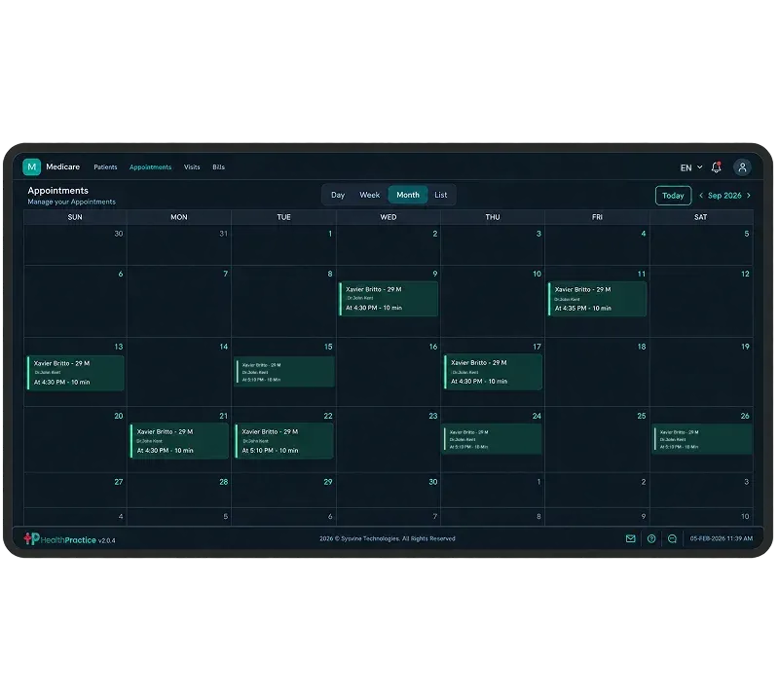Image resolution: width=779 pixels, height=700 pixels.
Task: Click the Sep 2026 month label
Action: tap(724, 196)
